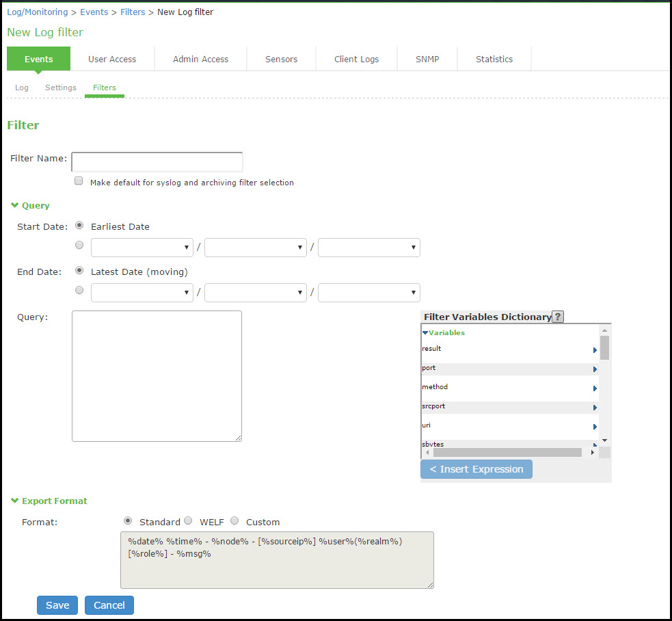Enable make default for syslog checkbox
Image resolution: width=672 pixels, height=621 pixels.
click(79, 181)
